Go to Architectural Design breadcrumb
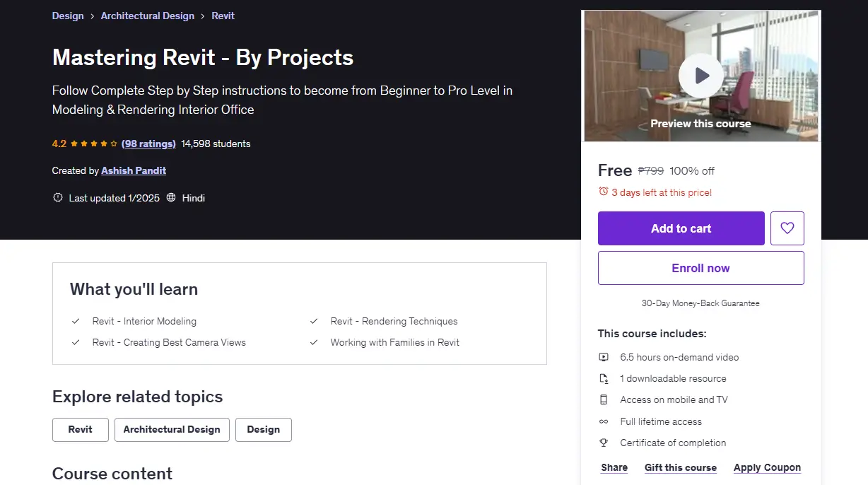The image size is (868, 485). point(148,16)
